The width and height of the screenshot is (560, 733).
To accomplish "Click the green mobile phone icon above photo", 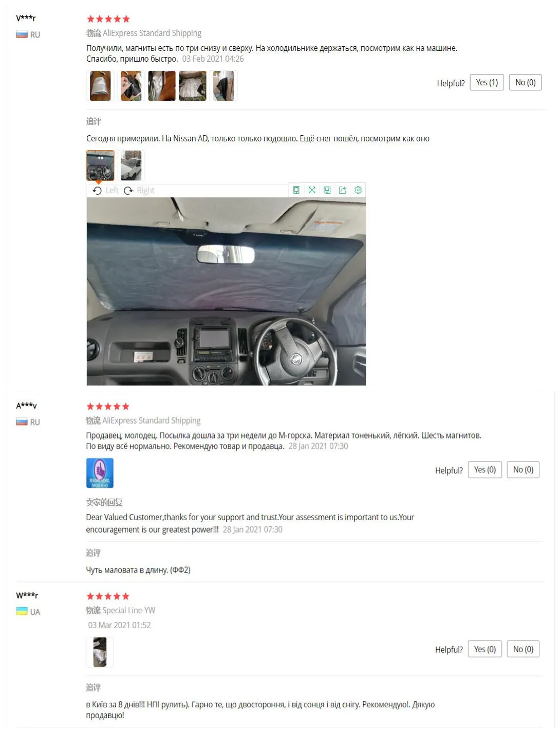I will click(296, 190).
